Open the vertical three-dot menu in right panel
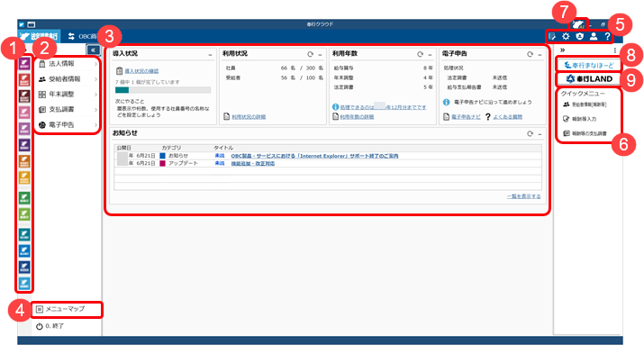Image resolution: width=644 pixels, height=345 pixels. point(615,50)
